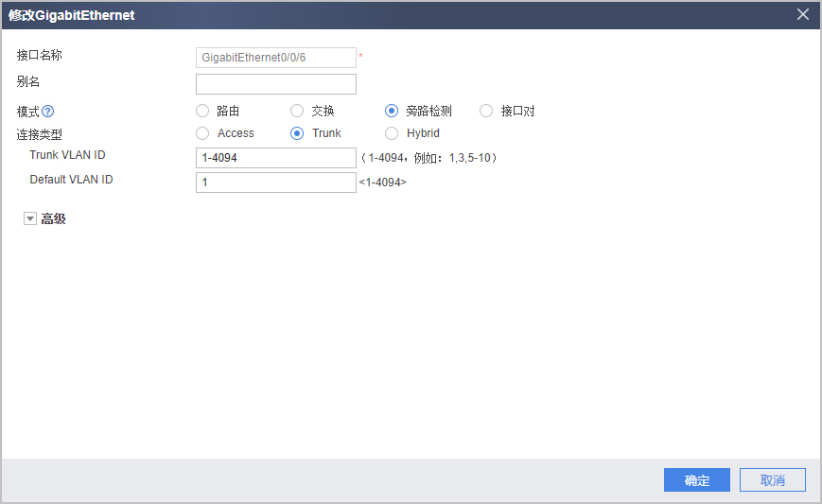Choose Access connection type

(x=202, y=133)
